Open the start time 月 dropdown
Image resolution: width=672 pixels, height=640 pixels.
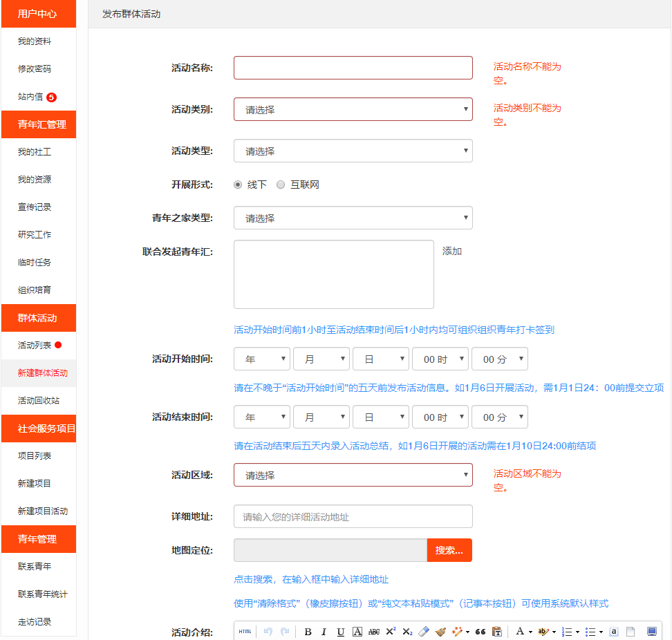[x=321, y=359]
